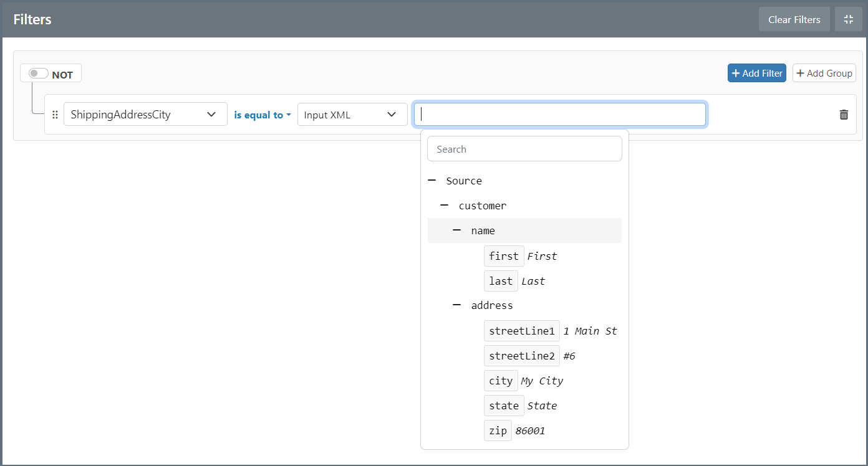Pick the first name element

[x=504, y=256]
